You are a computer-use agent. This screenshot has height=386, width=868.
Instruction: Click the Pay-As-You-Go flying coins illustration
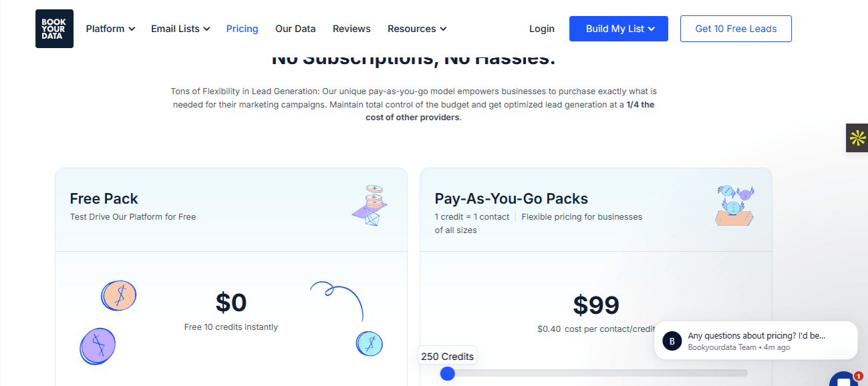click(734, 205)
